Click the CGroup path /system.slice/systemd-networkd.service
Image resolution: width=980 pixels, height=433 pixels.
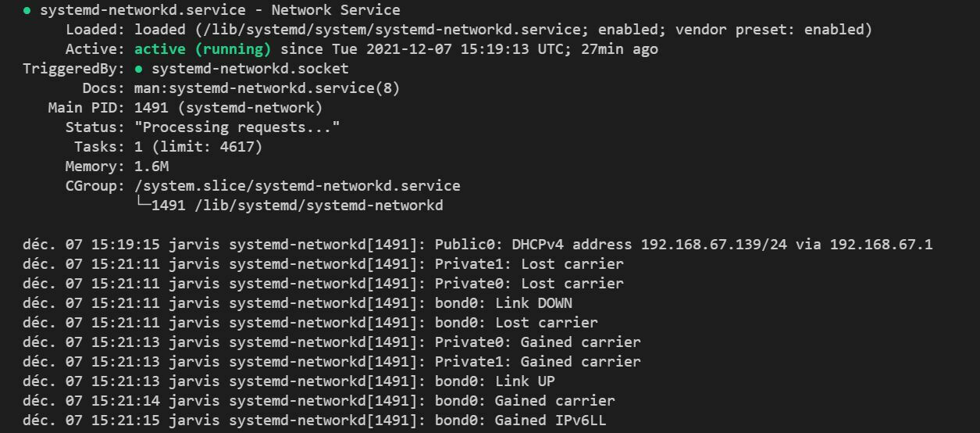pyautogui.click(x=297, y=186)
